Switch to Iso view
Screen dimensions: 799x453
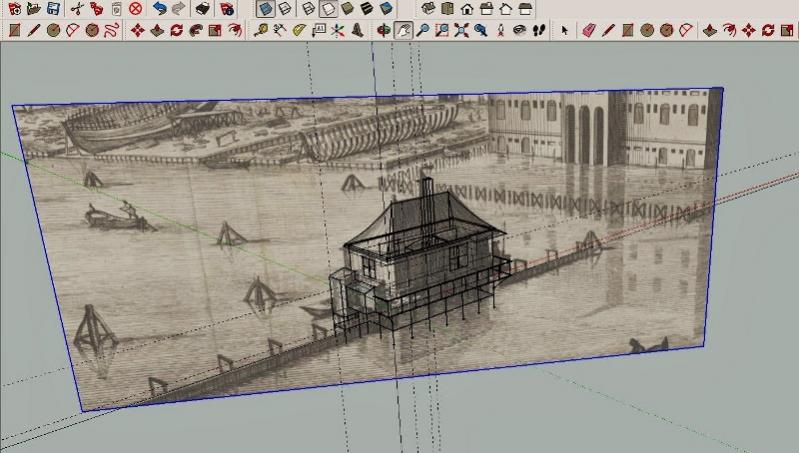[x=429, y=8]
